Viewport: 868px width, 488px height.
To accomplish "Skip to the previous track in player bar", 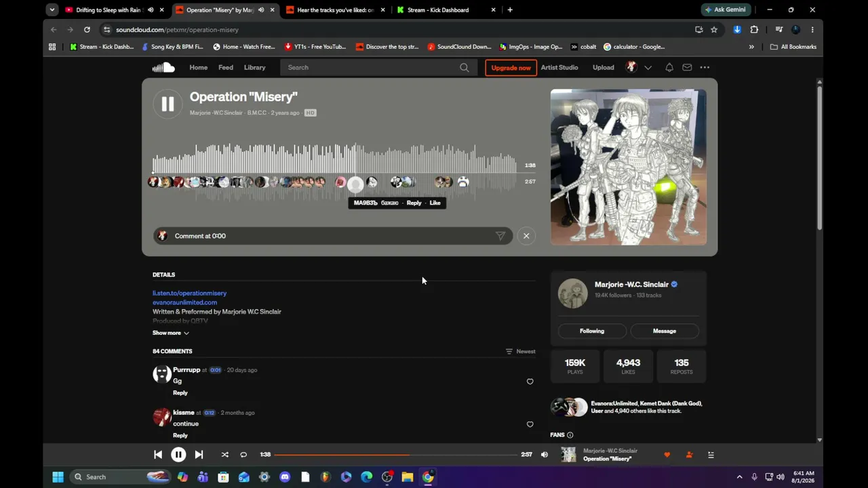I will point(158,455).
